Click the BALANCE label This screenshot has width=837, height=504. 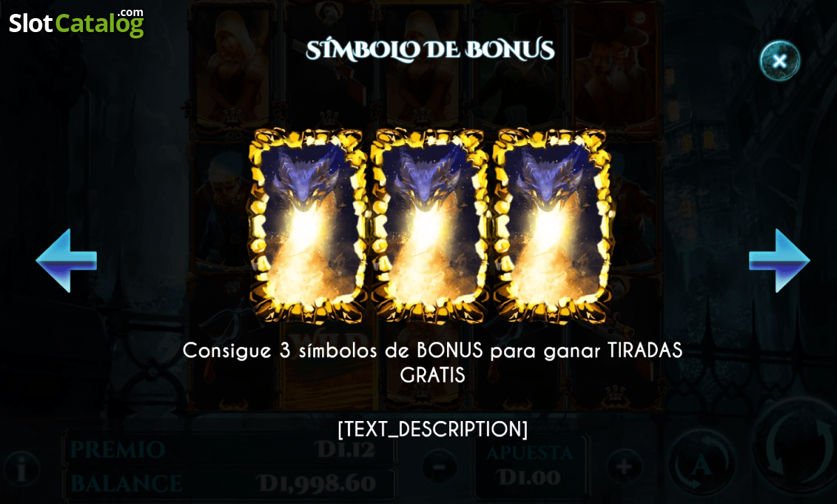point(126,483)
